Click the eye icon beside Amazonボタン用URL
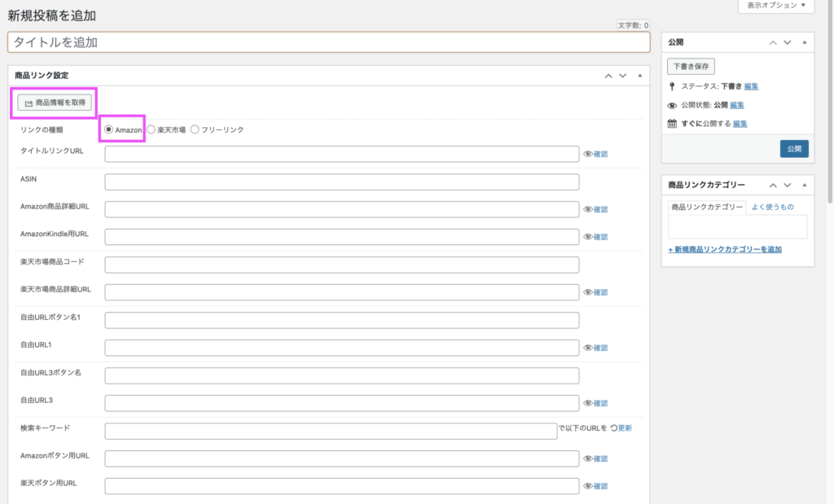The image size is (834, 504). click(x=588, y=458)
